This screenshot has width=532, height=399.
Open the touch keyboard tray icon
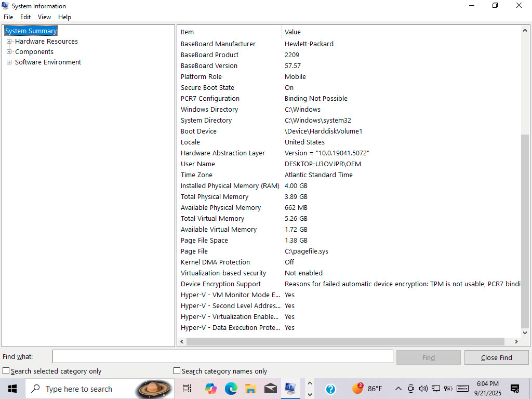click(x=463, y=389)
